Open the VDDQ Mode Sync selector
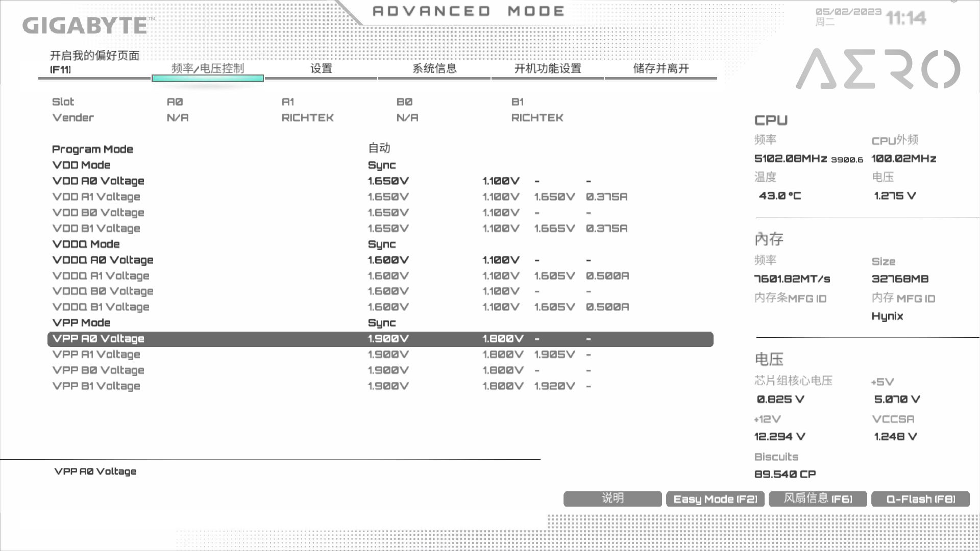The width and height of the screenshot is (980, 551). point(381,244)
